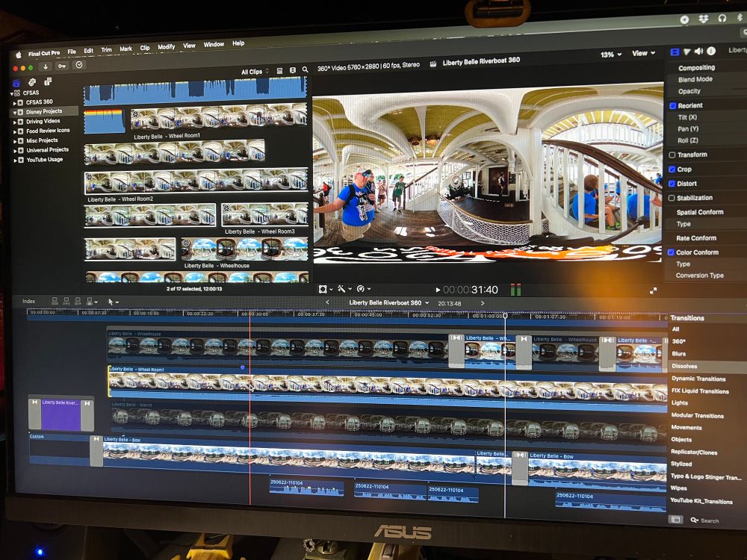Click the headphones menu bar icon
The image size is (747, 560).
pos(722,18)
